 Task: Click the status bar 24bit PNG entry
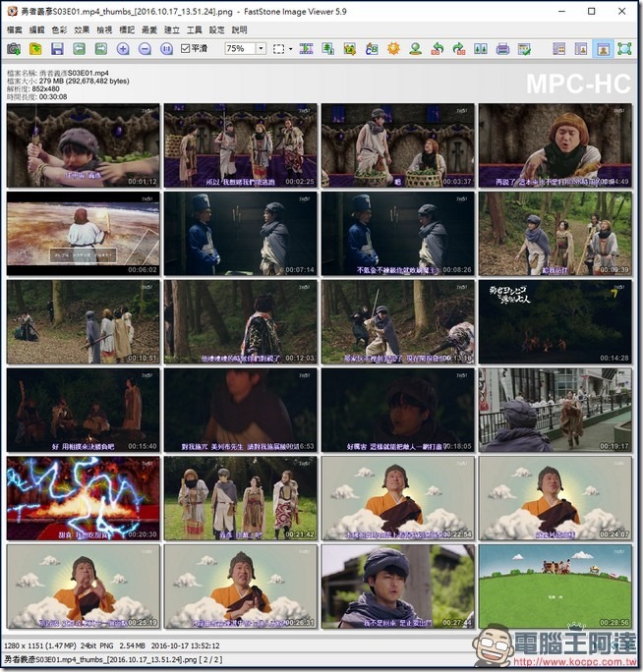98,645
